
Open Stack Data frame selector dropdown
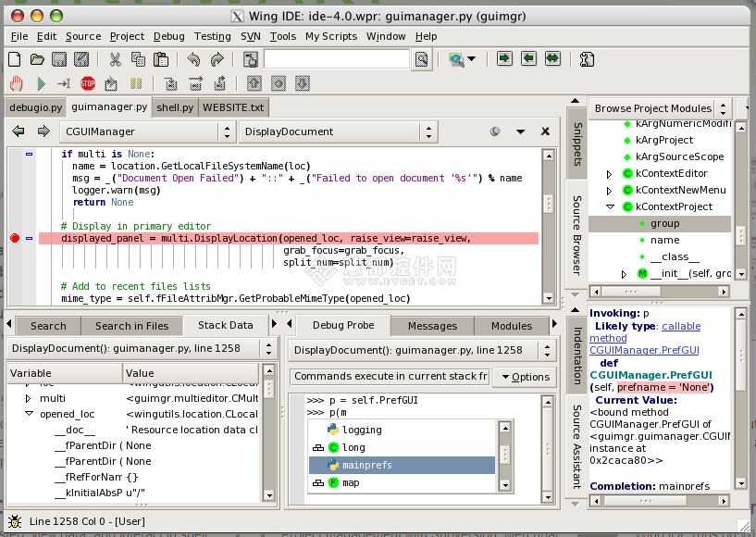142,348
